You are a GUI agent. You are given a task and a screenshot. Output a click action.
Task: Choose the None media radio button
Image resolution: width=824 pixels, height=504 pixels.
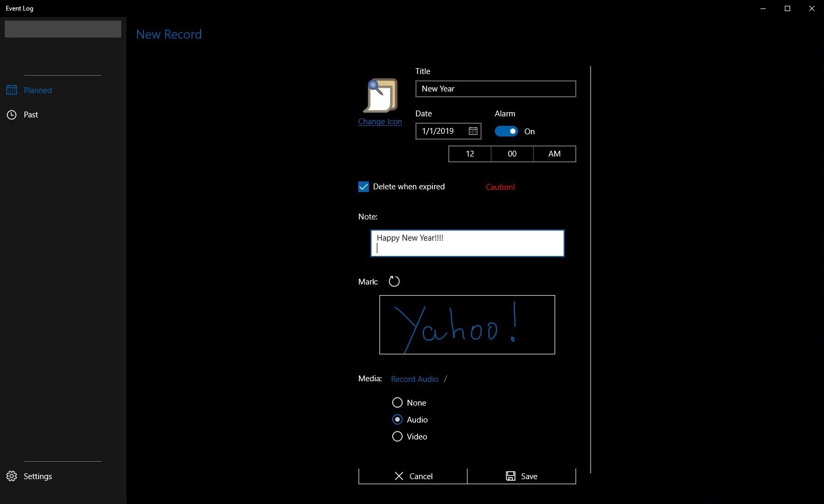[x=397, y=402]
